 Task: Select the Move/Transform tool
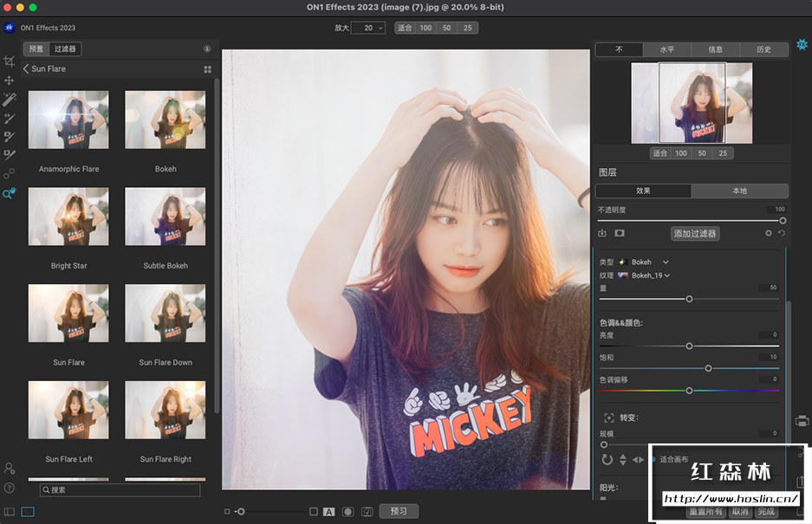pos(9,81)
